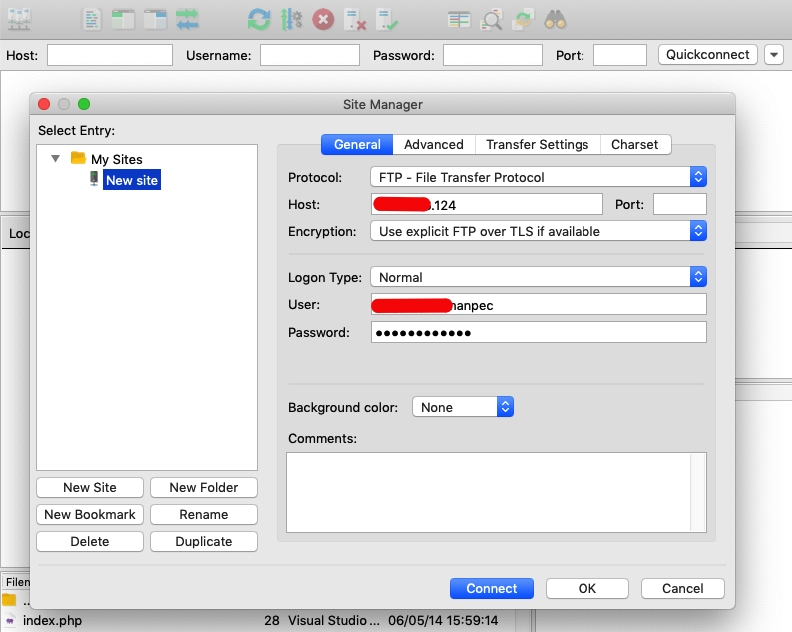Open the Charset tab
The image size is (792, 632).
coord(634,144)
